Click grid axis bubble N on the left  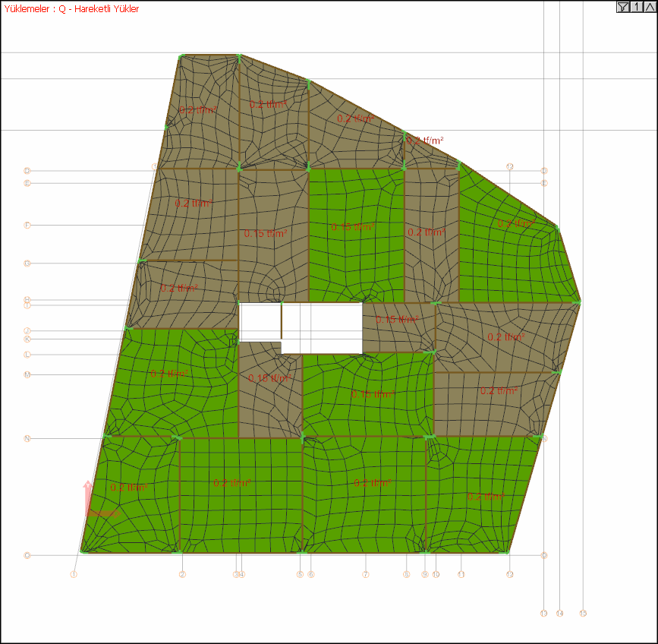click(x=27, y=438)
